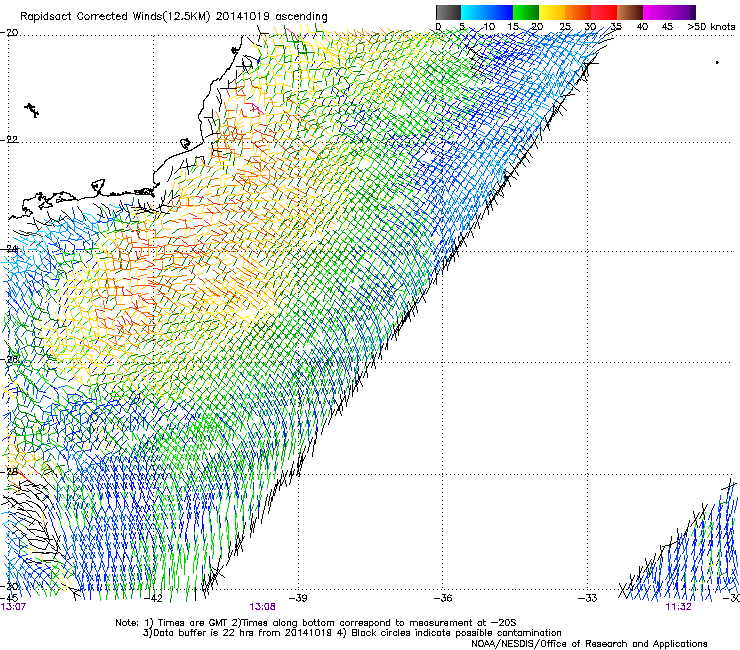Click the gray 0-5 knots color swatch
The height and width of the screenshot is (650, 740).
[x=448, y=12]
